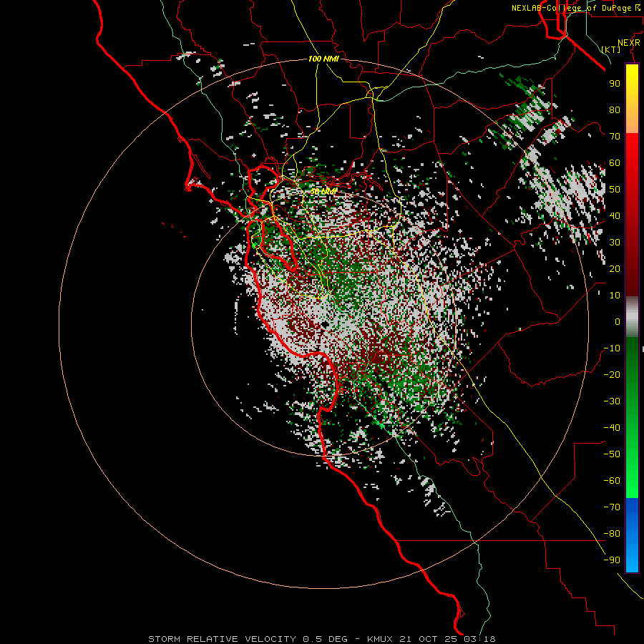Click the 50 value on the velocity scale
Viewport: 644px width, 644px height.
pos(615,190)
